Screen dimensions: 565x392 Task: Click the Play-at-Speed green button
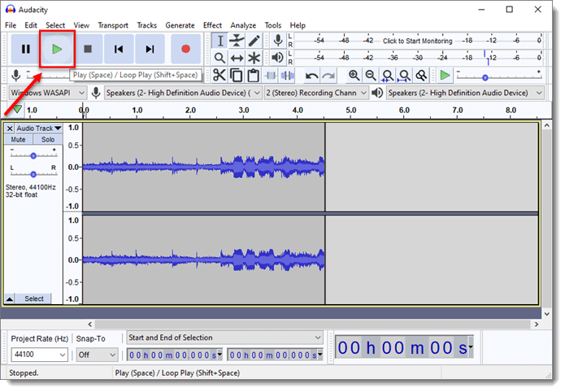pyautogui.click(x=445, y=76)
